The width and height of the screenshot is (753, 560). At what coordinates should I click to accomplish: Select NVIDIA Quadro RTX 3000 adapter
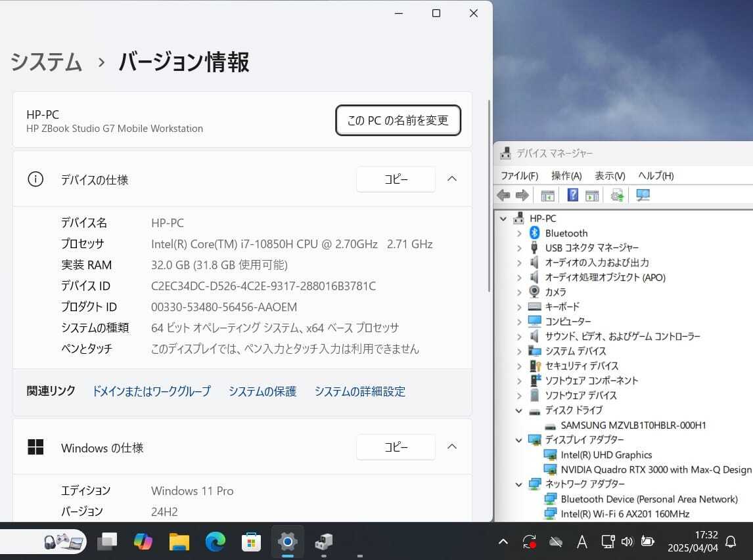pos(656,470)
